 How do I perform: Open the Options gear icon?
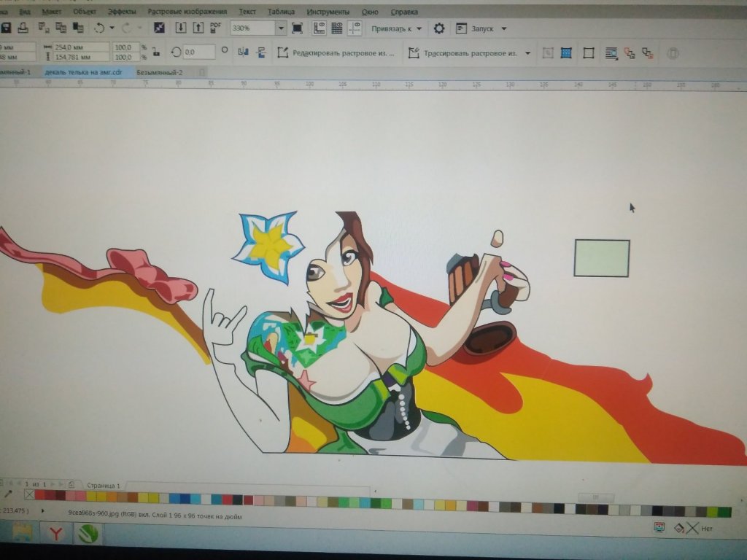tap(438, 28)
